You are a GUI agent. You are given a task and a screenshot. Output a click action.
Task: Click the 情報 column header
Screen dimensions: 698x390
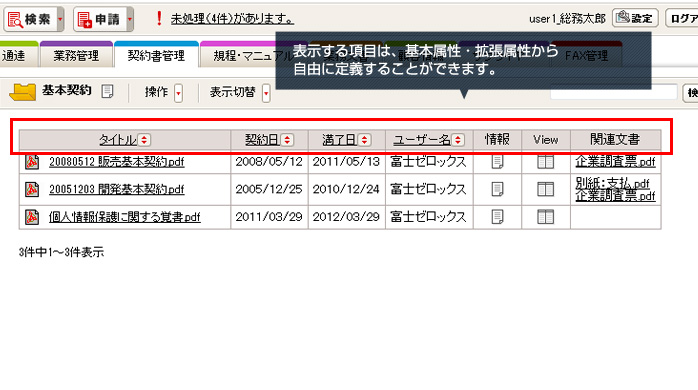(497, 140)
